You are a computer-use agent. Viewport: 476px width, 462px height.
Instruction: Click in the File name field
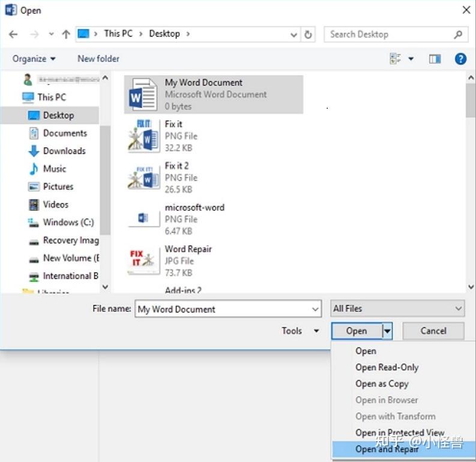pyautogui.click(x=228, y=309)
